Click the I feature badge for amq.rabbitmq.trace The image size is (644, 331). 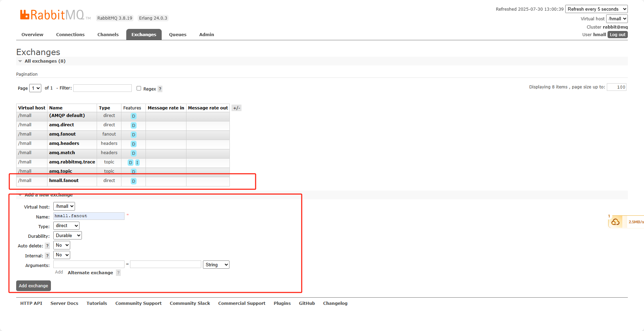[137, 162]
